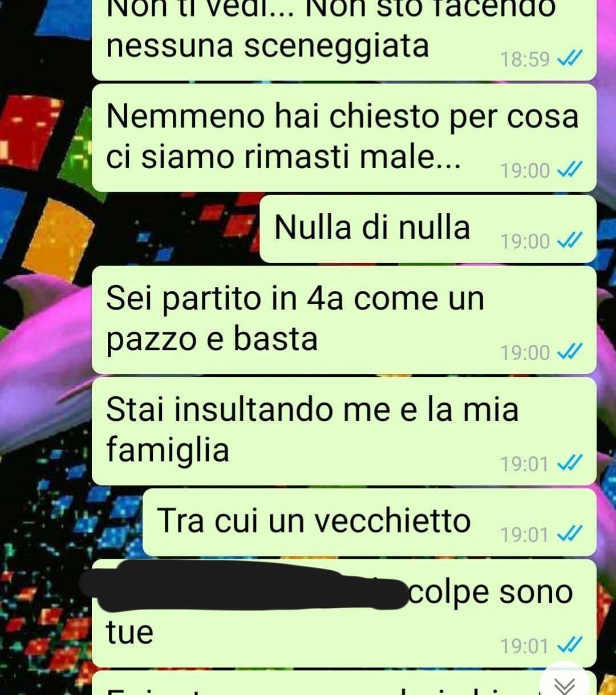The width and height of the screenshot is (616, 695).
Task: Select 'Nemmeno hai chiesto per cosa' message
Action: pos(344,137)
